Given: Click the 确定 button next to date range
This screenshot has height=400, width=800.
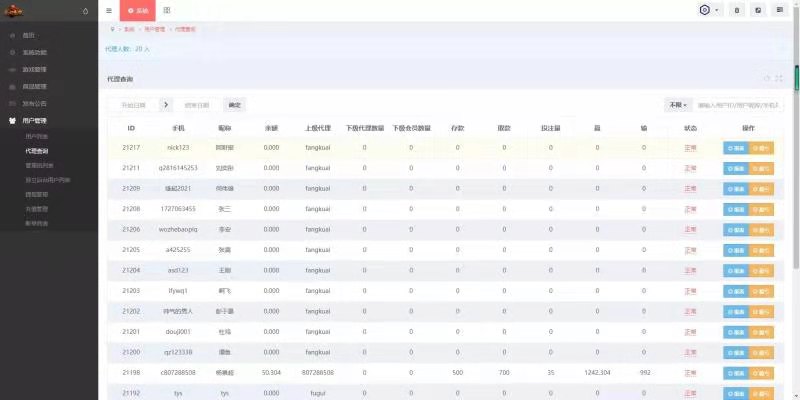Looking at the screenshot, I should [x=234, y=104].
